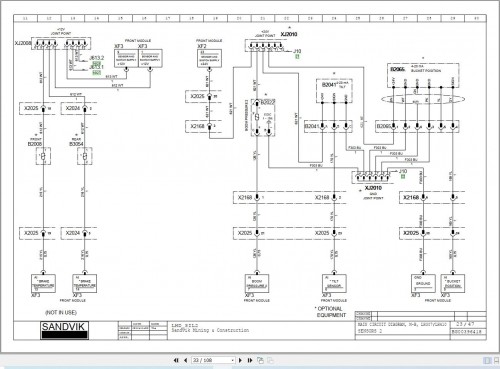Follow the green link box under J613.2
Screen dimensions: 500x369
[97, 63]
